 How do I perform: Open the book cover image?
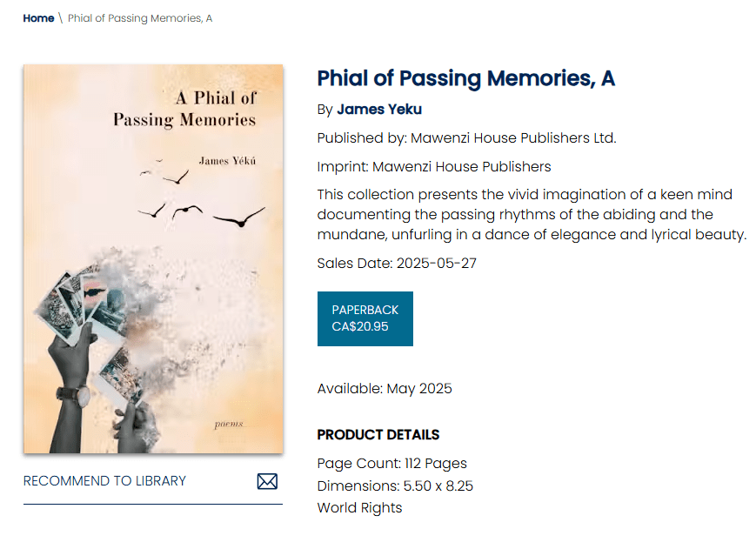[153, 258]
